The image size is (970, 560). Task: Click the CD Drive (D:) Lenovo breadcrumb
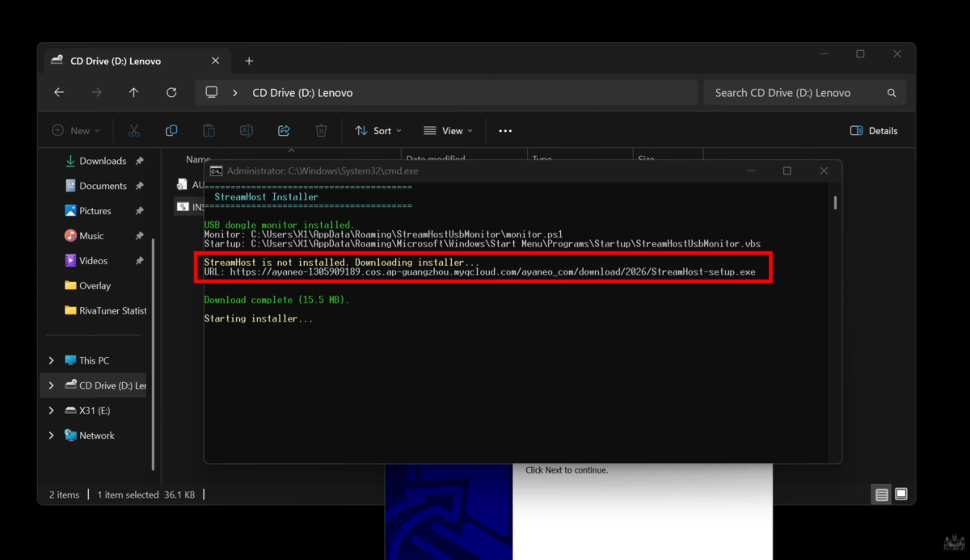pos(302,93)
